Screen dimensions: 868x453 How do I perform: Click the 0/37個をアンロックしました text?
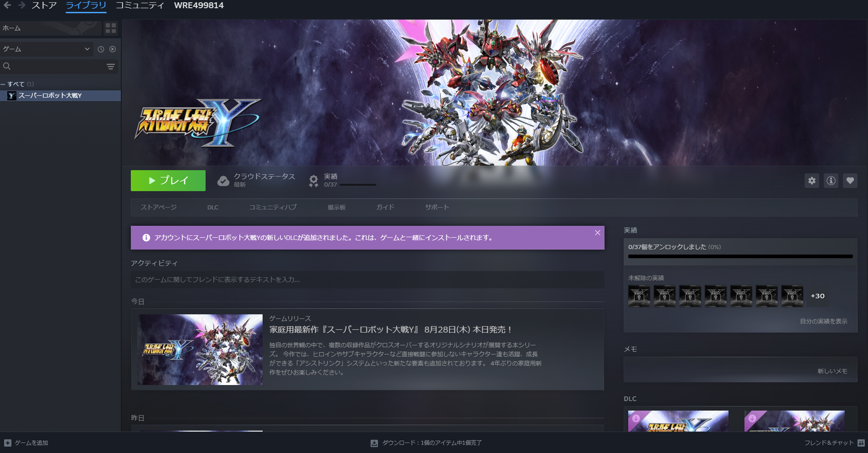click(667, 247)
